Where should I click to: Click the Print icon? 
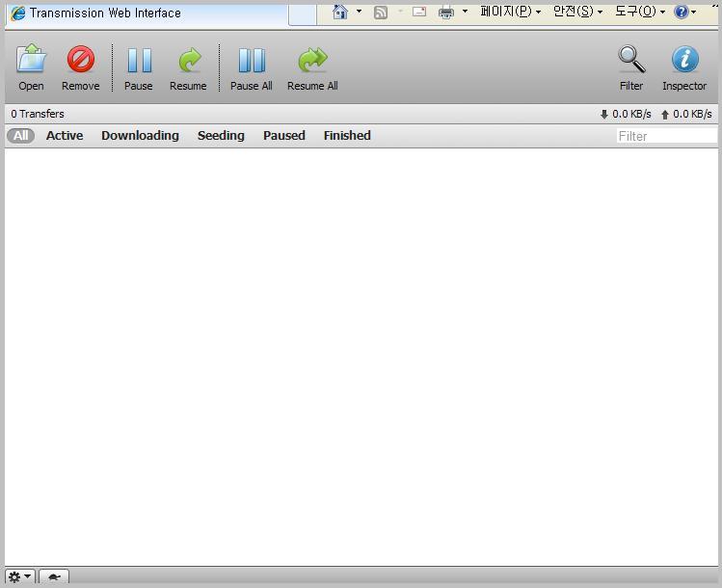click(445, 12)
